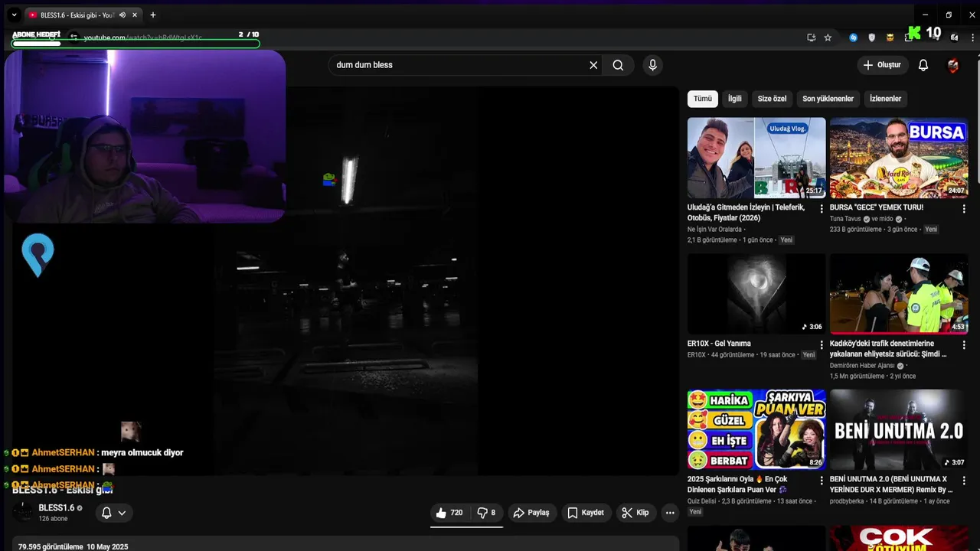Save the video with Kaydet

[586, 513]
